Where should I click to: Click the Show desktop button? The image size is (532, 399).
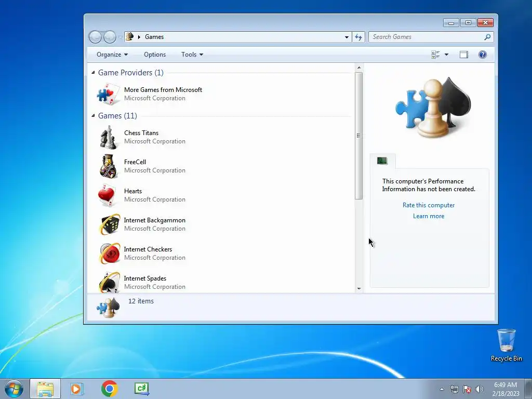tap(528, 389)
